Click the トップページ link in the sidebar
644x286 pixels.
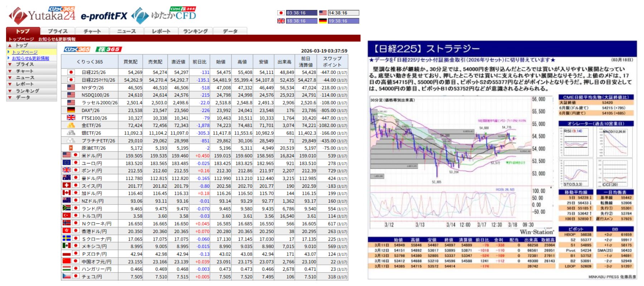pyautogui.click(x=25, y=52)
